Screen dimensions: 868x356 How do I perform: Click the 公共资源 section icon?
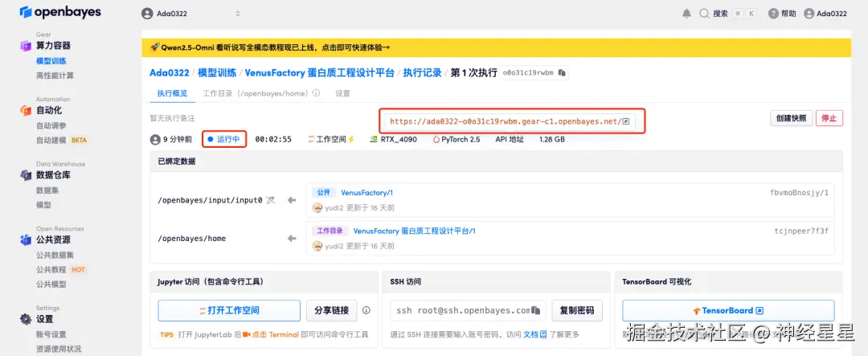[26, 240]
